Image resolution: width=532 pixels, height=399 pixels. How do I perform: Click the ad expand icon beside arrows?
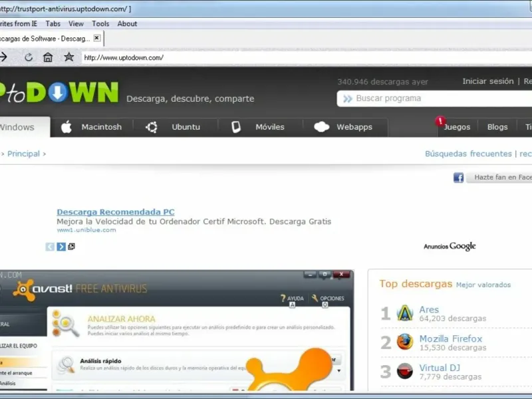[71, 247]
